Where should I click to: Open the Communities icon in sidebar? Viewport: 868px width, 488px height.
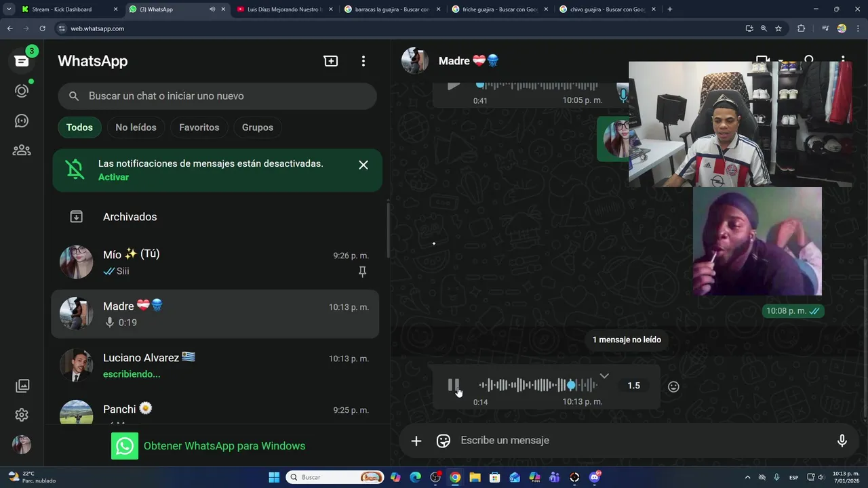click(22, 150)
